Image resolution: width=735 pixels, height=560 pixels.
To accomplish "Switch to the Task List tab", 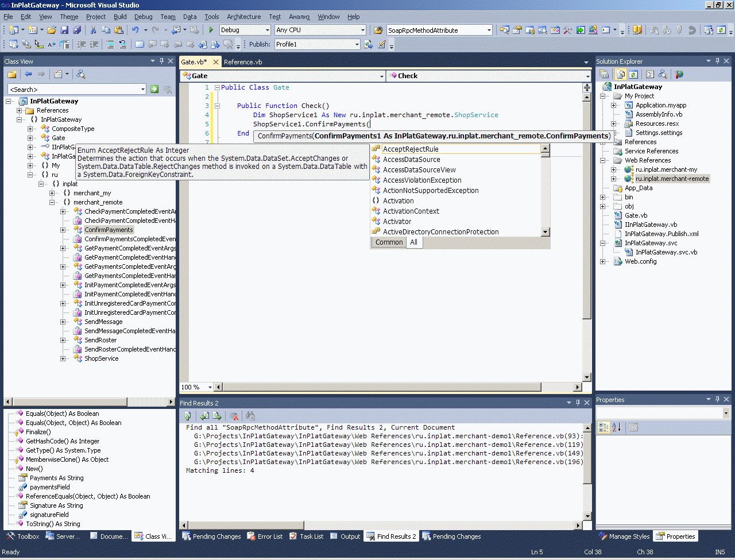I will point(306,536).
